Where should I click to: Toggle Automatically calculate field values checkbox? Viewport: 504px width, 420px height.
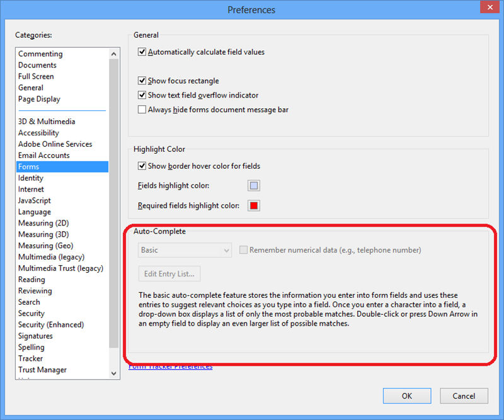(x=142, y=52)
